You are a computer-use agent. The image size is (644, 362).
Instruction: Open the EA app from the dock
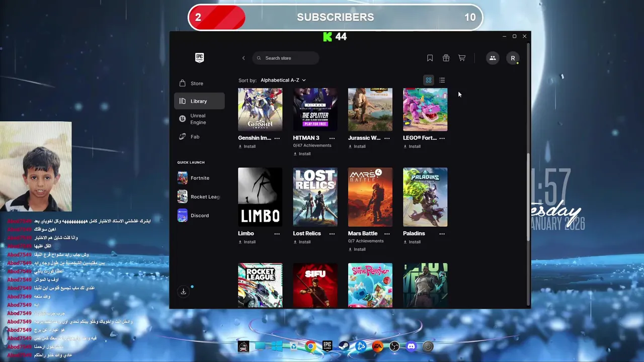(377, 346)
